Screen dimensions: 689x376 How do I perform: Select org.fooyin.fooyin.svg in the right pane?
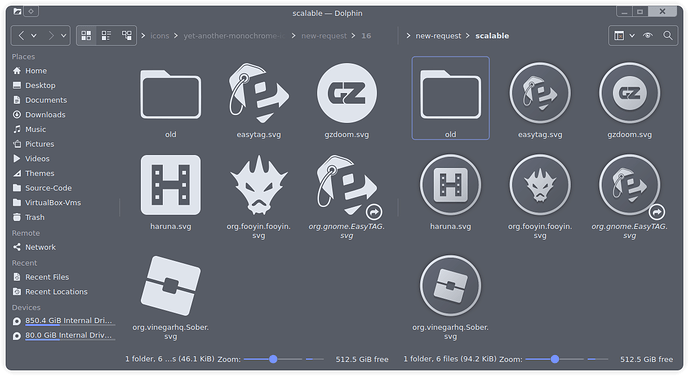tap(540, 197)
